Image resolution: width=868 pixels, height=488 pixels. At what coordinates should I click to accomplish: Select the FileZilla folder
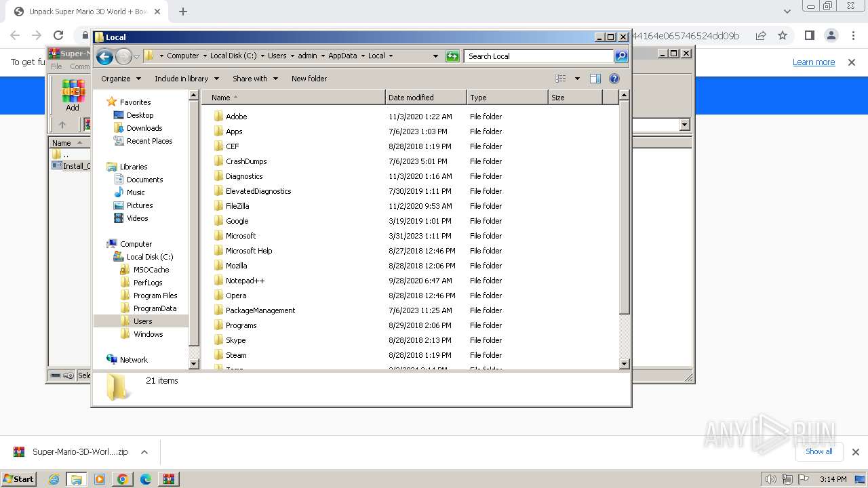(237, 206)
